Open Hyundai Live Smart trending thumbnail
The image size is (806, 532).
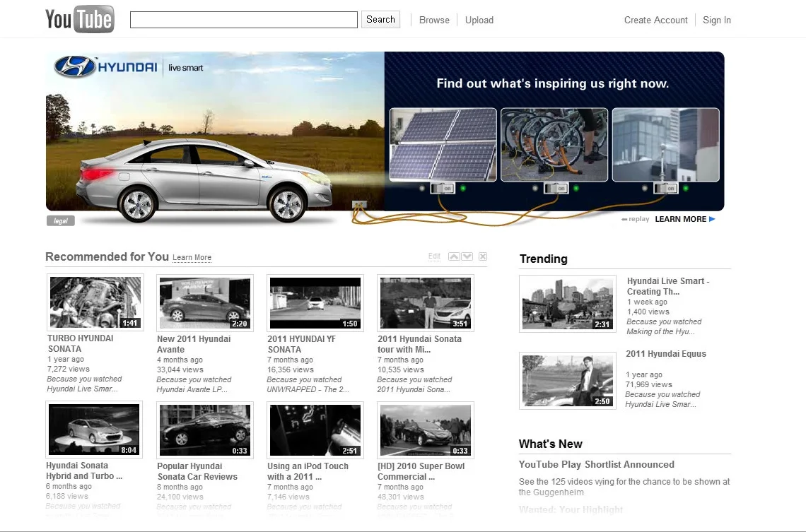tap(568, 304)
